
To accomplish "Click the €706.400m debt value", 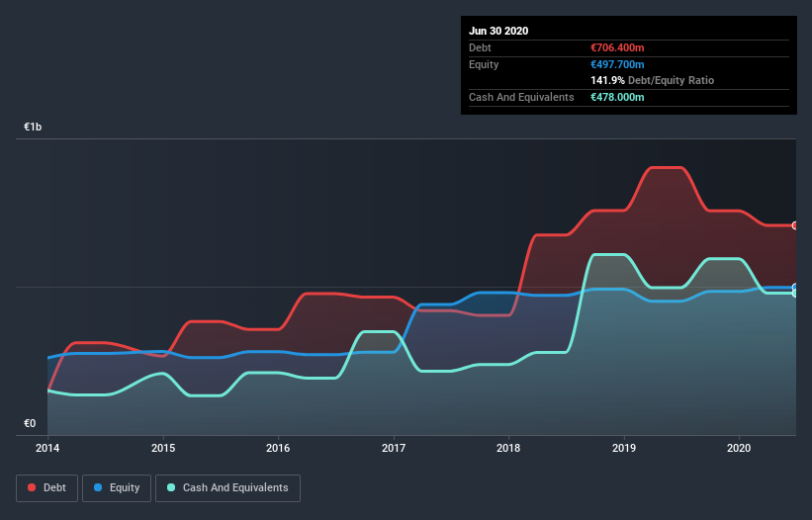I will 617,47.
